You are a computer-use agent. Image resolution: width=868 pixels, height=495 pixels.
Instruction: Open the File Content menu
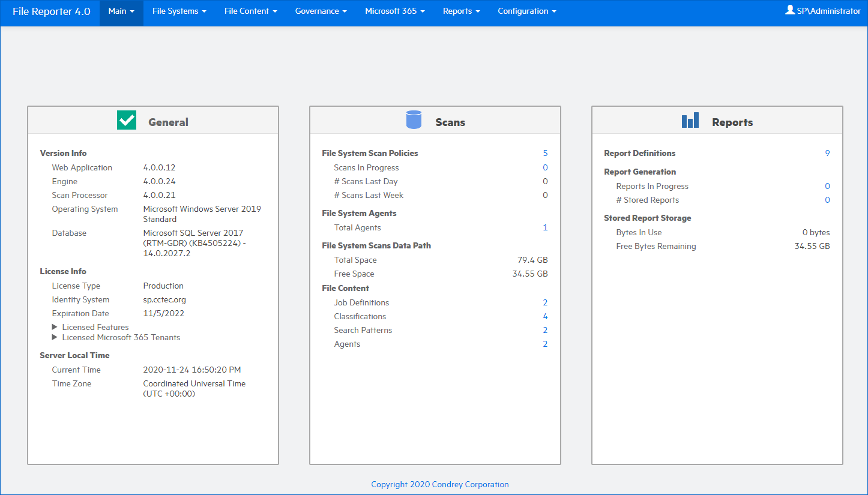click(250, 11)
